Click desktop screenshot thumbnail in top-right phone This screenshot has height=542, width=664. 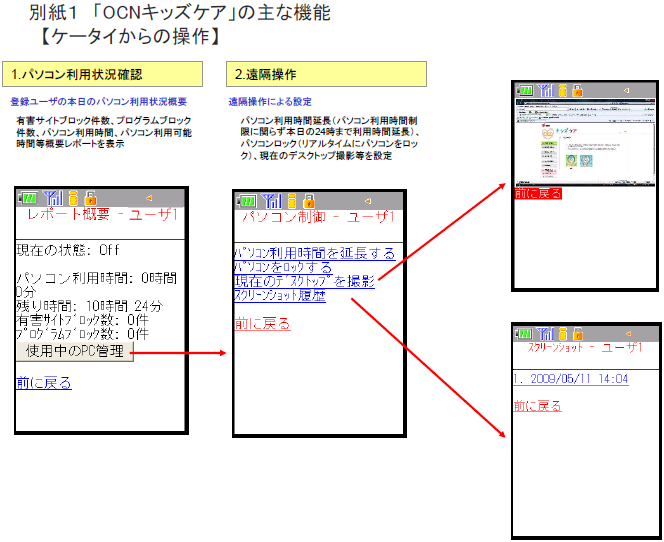[x=585, y=142]
